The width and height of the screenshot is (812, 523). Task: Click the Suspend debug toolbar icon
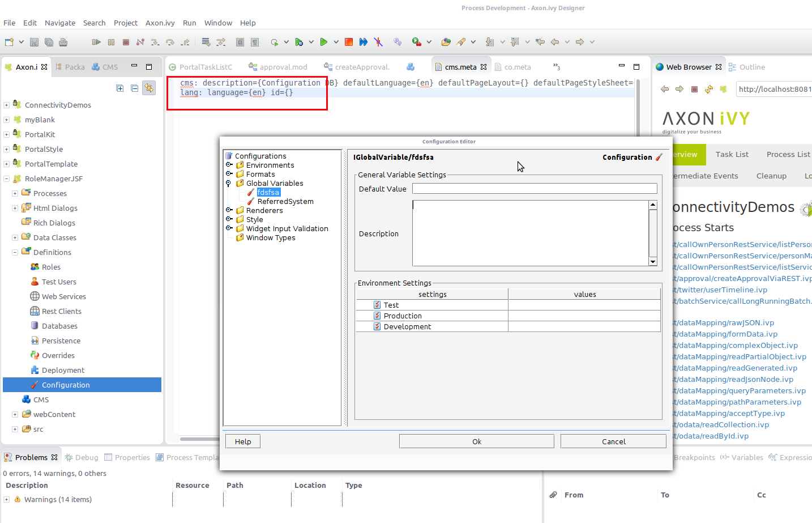111,42
